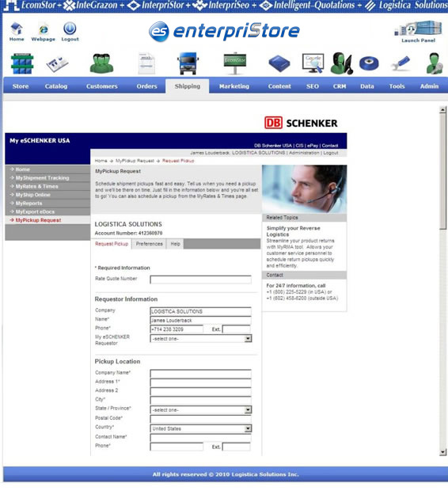This screenshot has height=491, width=448.
Task: Click the enterpriStore logo
Action: tap(224, 32)
